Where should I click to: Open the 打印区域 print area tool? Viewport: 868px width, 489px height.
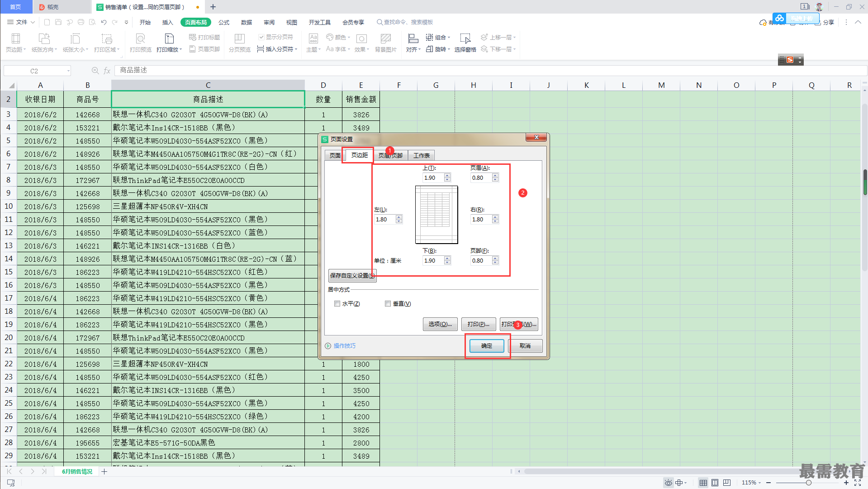[107, 43]
